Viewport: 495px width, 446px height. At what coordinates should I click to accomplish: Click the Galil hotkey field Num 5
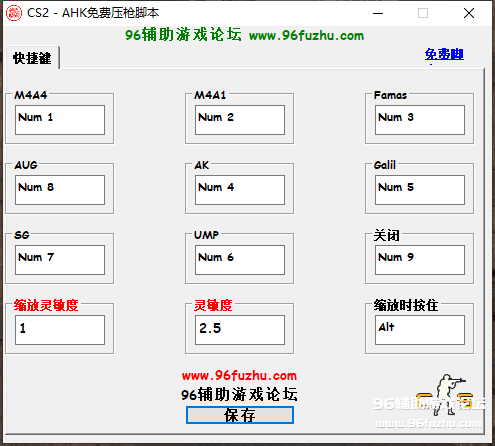(x=420, y=190)
